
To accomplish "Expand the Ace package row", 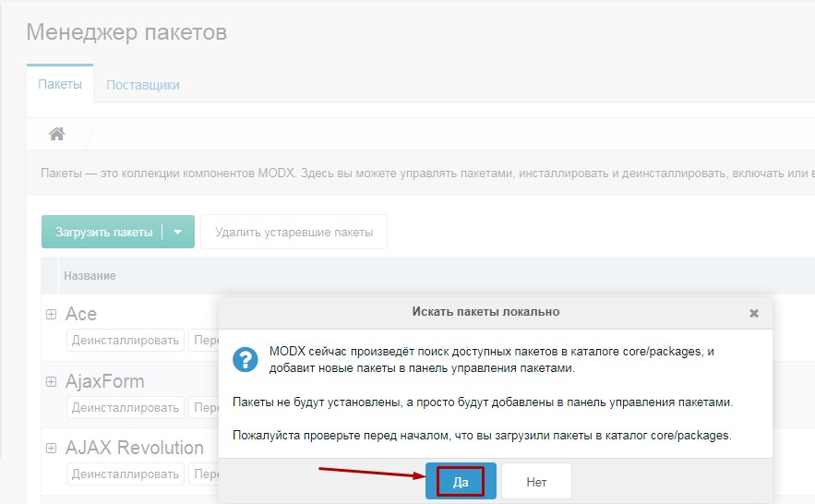I will [x=52, y=315].
